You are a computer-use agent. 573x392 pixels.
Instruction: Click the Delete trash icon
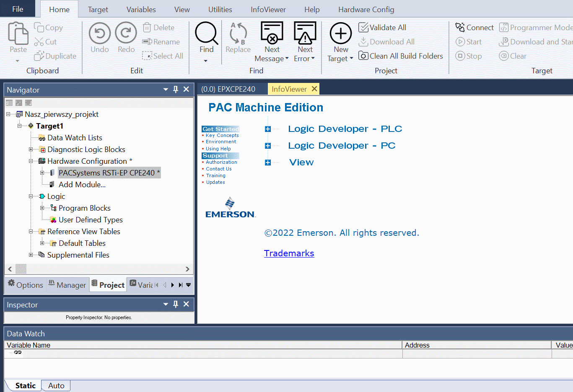coord(147,28)
